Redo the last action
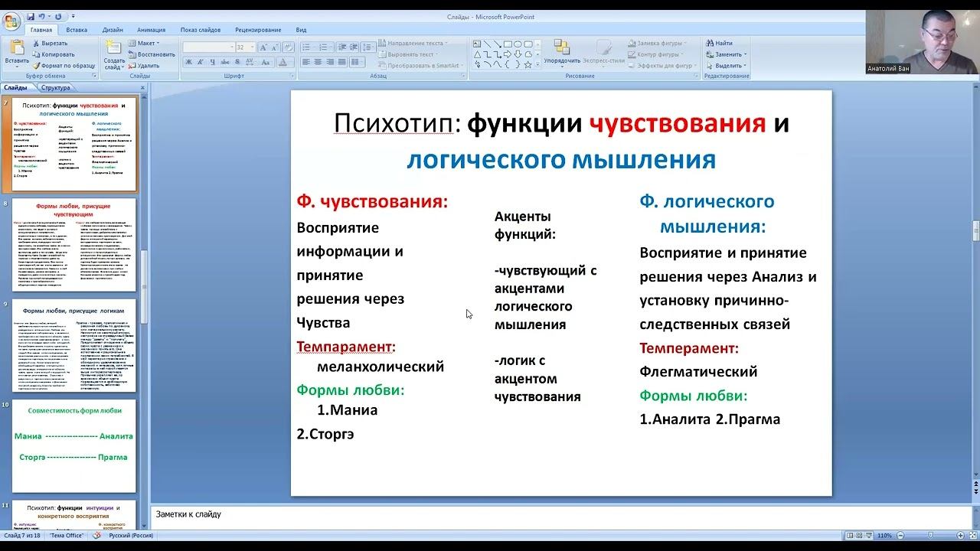The height and width of the screenshot is (551, 980). 58,16
